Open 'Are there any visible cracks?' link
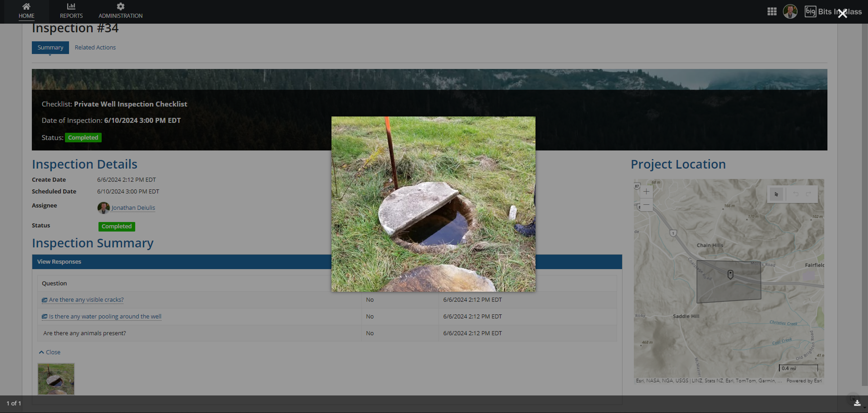868x413 pixels. coord(86,300)
